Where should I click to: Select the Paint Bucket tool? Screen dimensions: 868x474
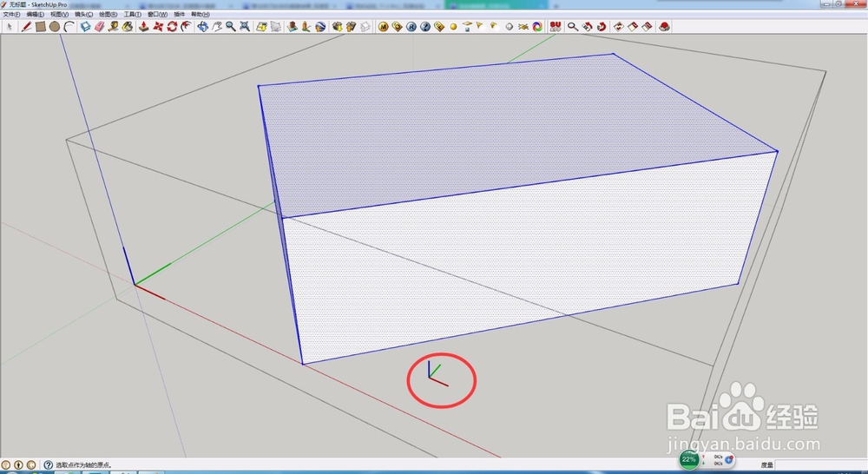point(128,27)
